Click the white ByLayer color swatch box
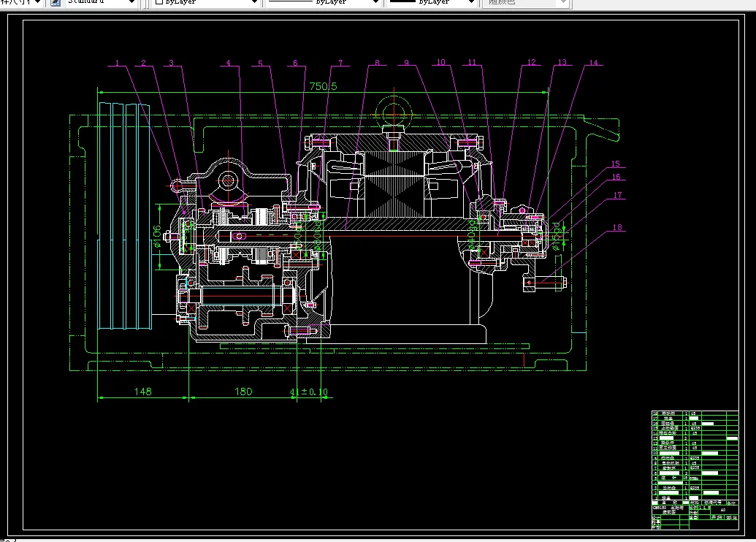The image size is (756, 542). pyautogui.click(x=159, y=3)
